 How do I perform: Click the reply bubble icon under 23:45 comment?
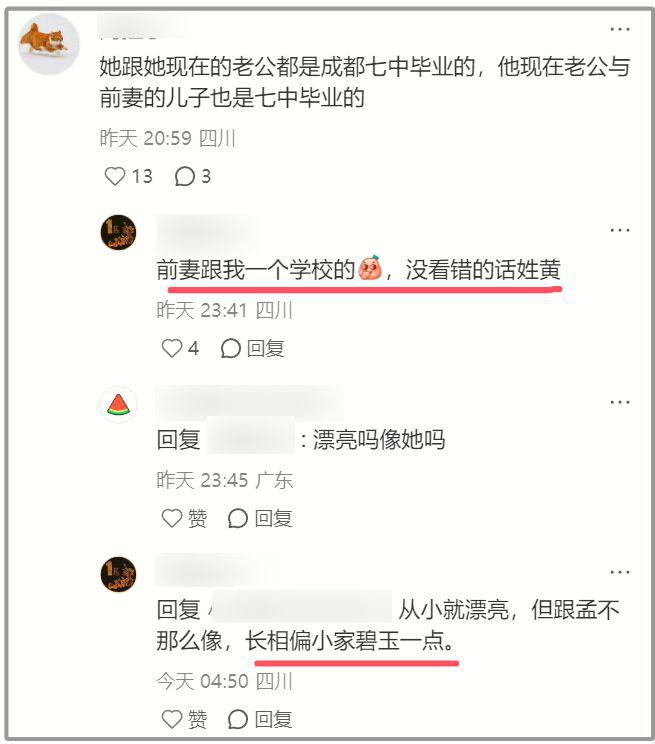(238, 518)
